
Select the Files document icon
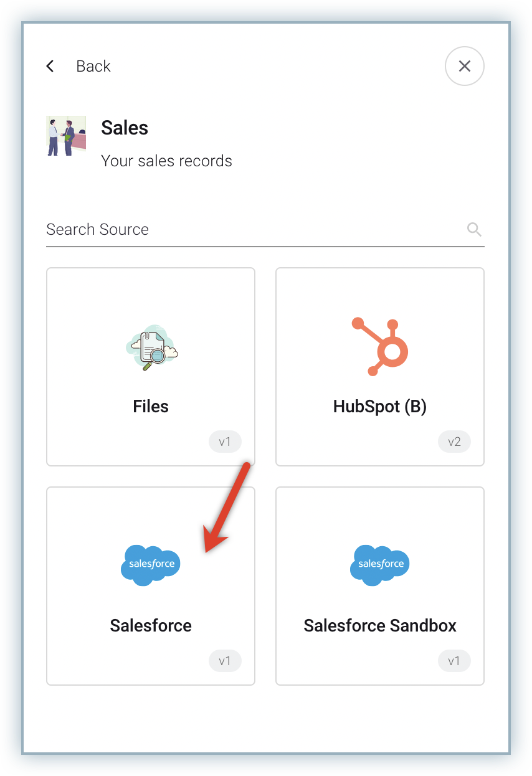tap(151, 346)
